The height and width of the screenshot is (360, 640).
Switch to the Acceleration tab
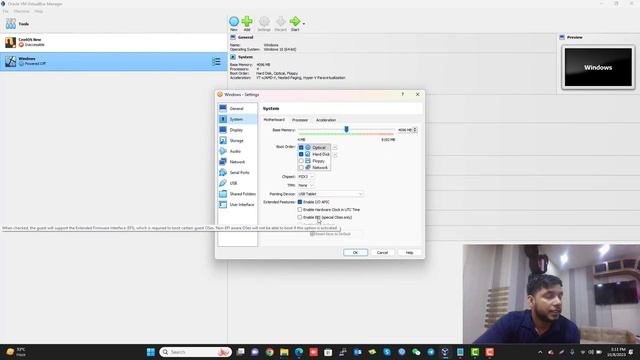326,120
